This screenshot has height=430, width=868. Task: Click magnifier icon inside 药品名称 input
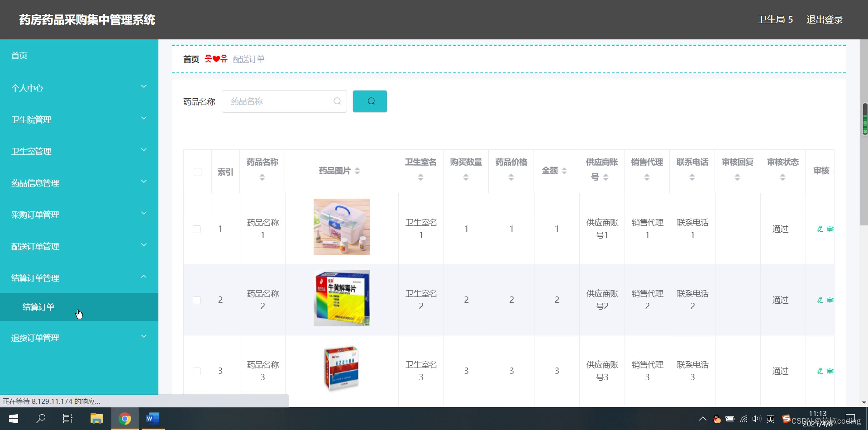(x=337, y=101)
